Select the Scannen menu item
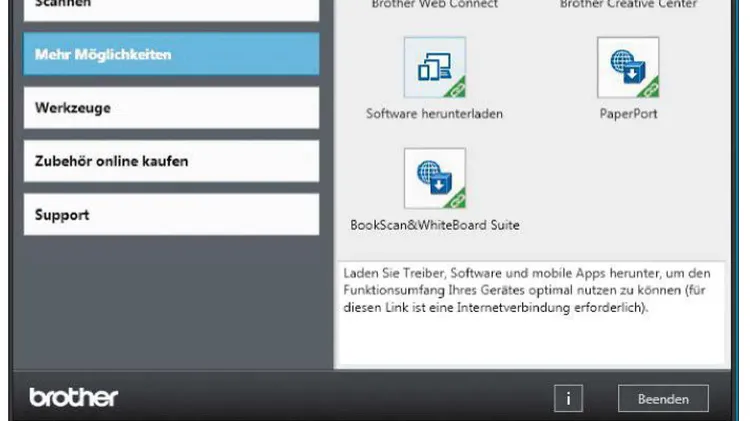 tap(171, 10)
